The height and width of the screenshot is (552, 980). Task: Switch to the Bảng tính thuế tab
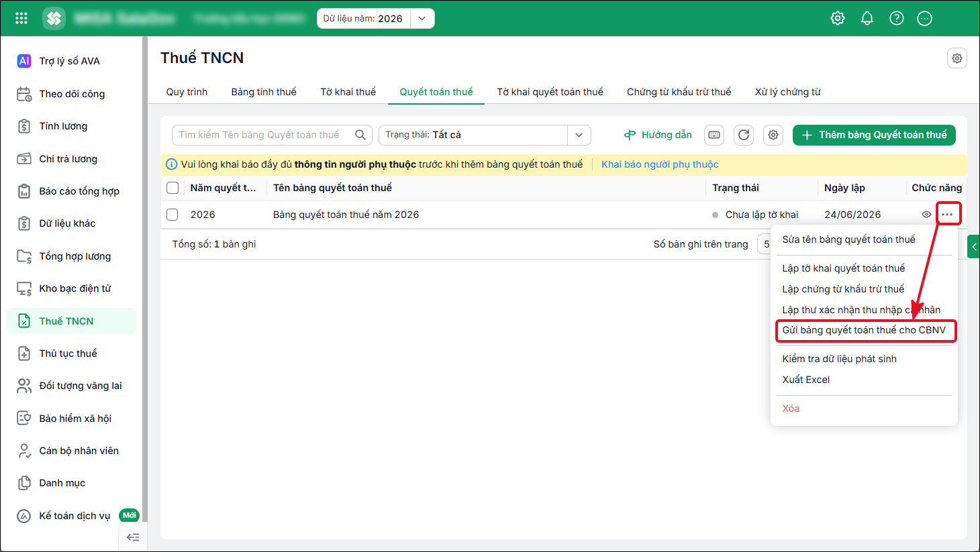264,92
